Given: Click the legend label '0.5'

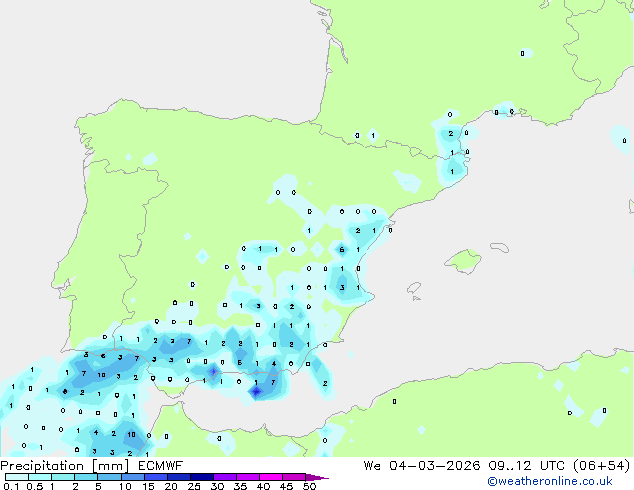Looking at the screenshot, I should pos(35,486).
